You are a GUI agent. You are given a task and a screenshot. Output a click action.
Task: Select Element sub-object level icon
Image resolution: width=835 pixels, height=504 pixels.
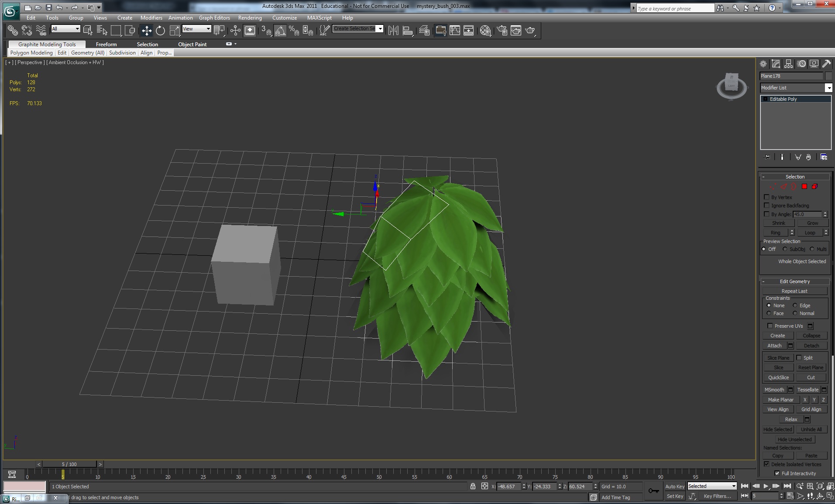[814, 186]
